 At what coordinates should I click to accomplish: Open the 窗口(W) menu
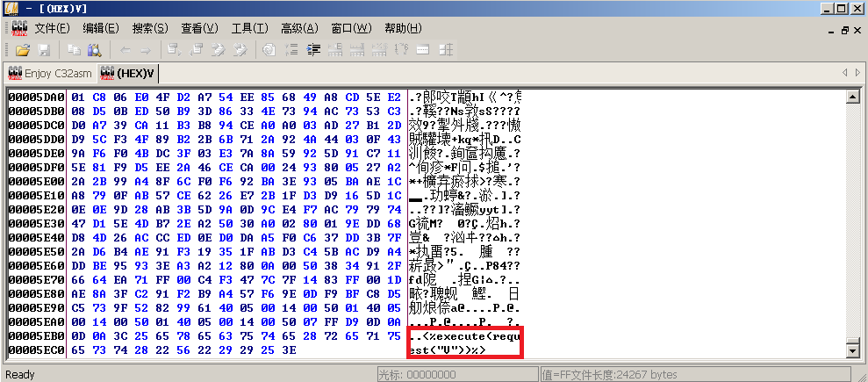coord(351,28)
